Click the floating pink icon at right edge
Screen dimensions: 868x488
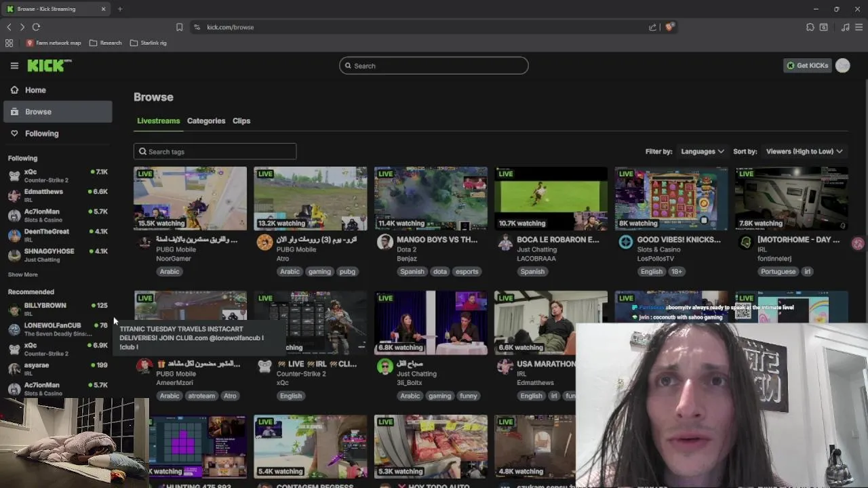coord(859,244)
